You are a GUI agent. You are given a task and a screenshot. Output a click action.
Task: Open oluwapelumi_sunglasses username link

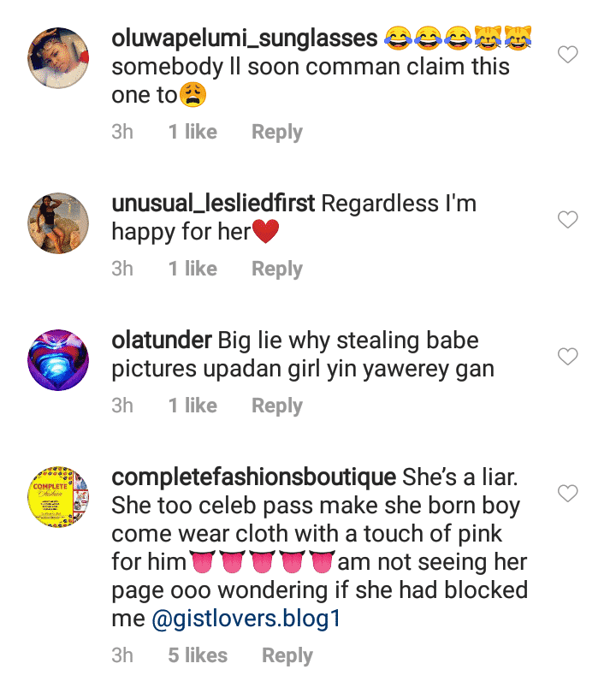click(245, 38)
